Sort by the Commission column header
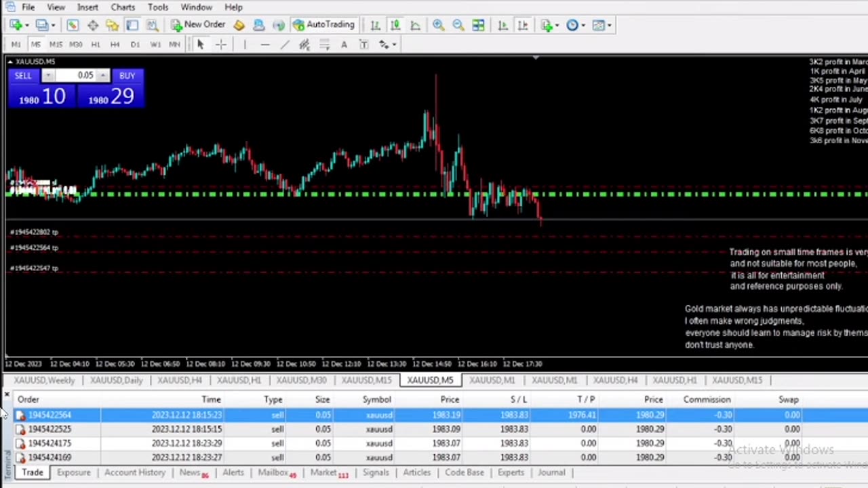The height and width of the screenshot is (488, 868). [707, 400]
